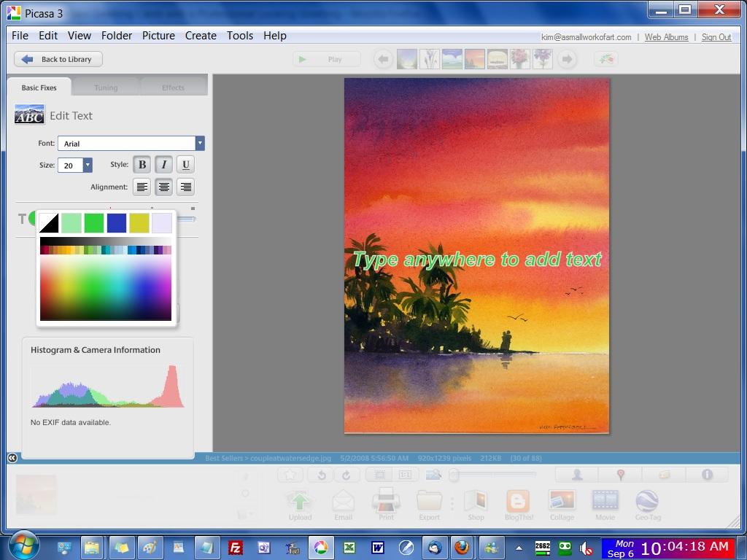Open the Folder menu

tap(117, 36)
